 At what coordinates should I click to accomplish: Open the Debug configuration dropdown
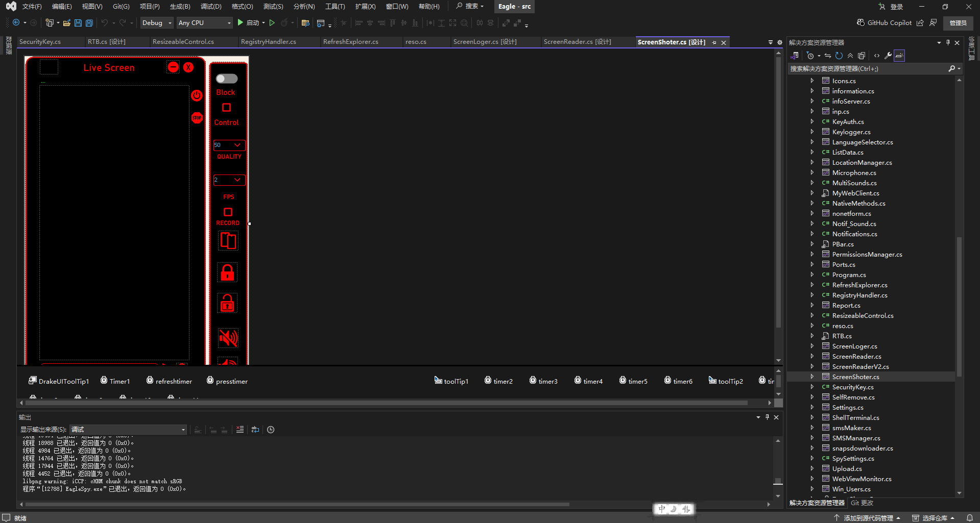pos(157,23)
